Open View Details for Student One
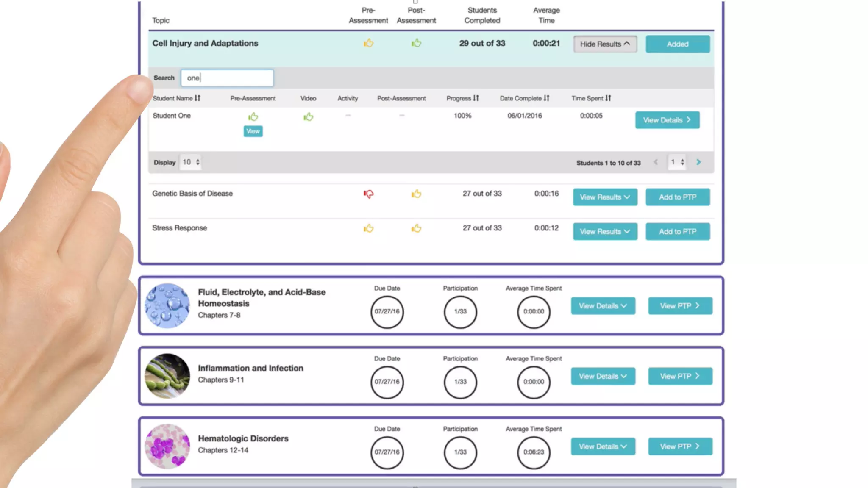Viewport: 868px width, 488px height. point(667,120)
